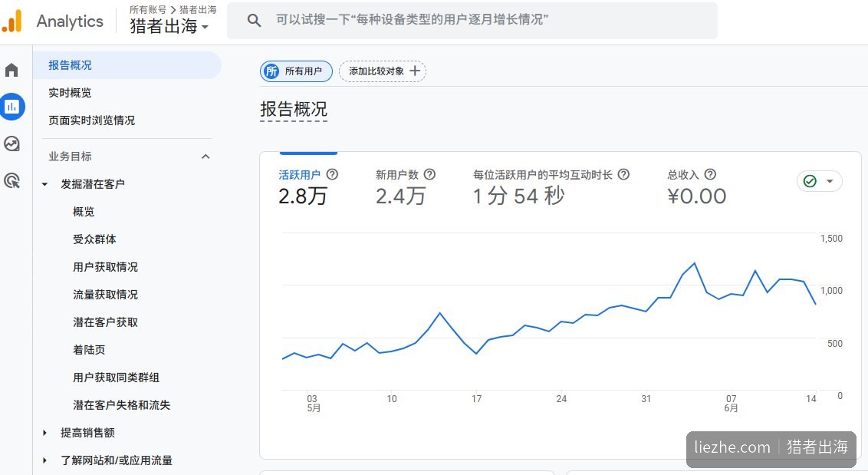Click the search magnifier icon

[254, 21]
